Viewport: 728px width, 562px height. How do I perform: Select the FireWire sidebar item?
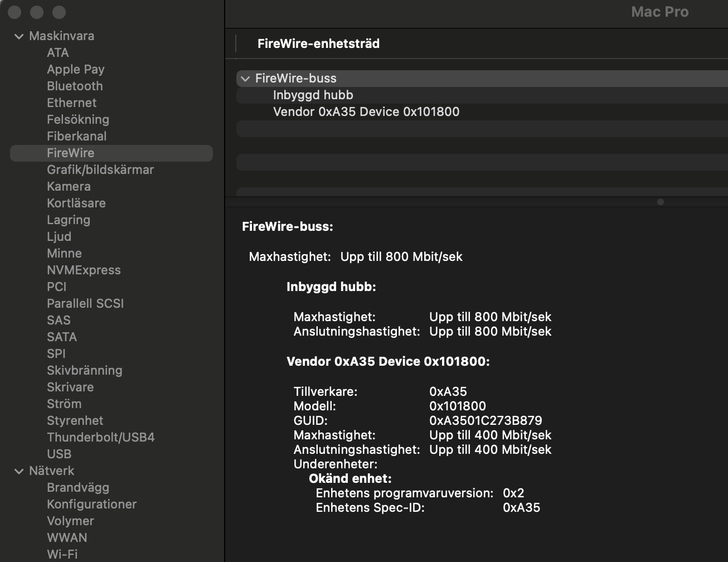pyautogui.click(x=111, y=153)
